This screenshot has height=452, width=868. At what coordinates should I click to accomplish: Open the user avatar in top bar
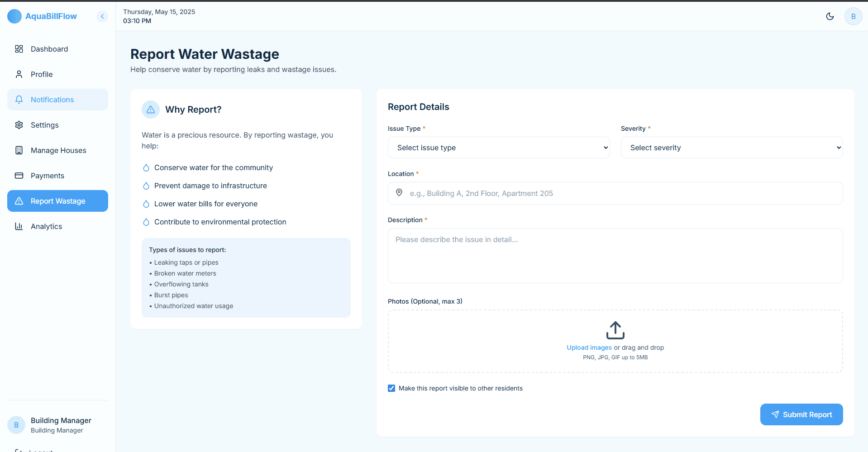pyautogui.click(x=853, y=16)
